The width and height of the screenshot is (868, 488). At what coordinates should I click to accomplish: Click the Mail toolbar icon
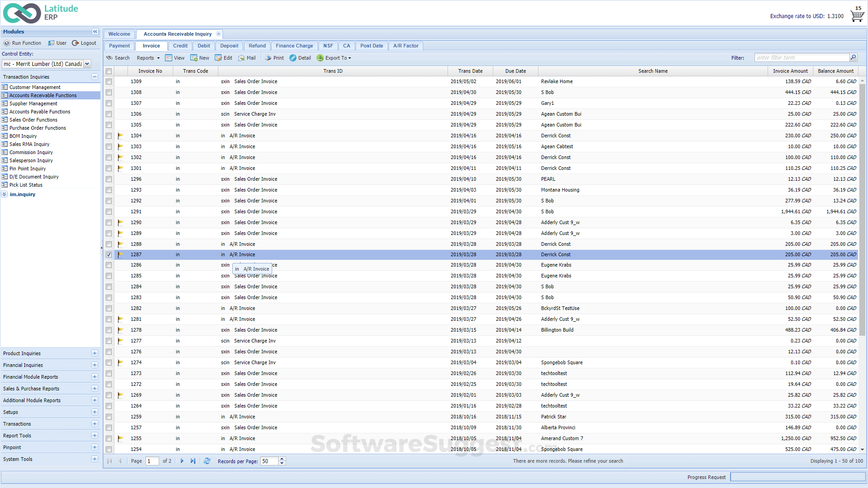pos(242,58)
